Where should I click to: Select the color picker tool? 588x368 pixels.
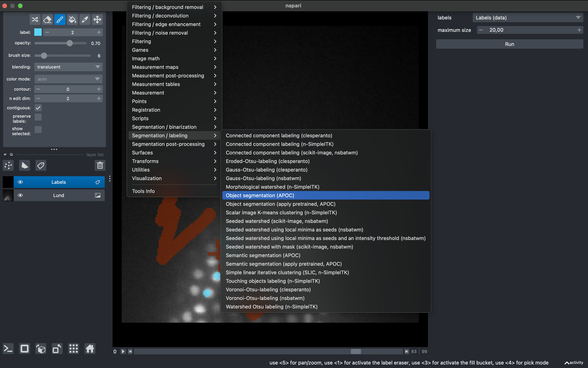(x=85, y=19)
